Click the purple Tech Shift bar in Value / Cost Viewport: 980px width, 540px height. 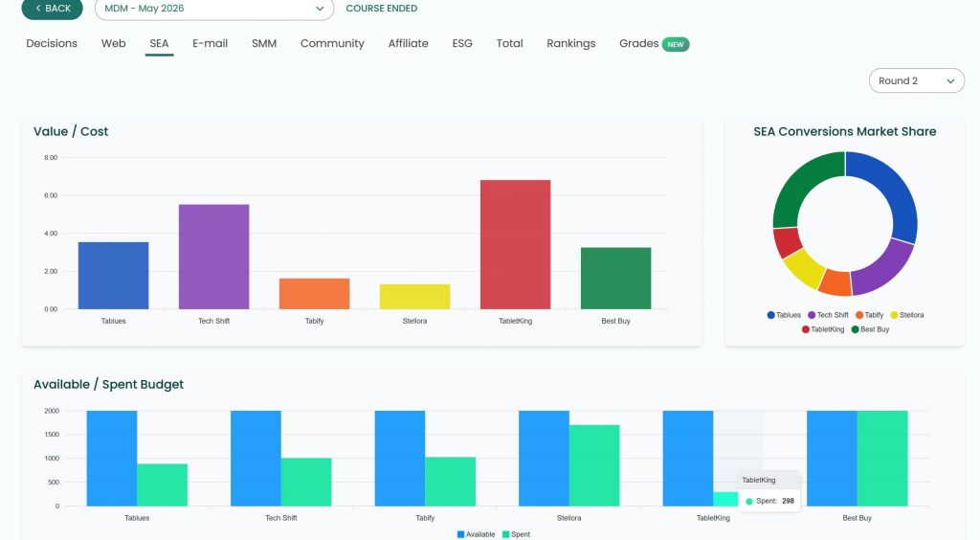[x=213, y=257]
